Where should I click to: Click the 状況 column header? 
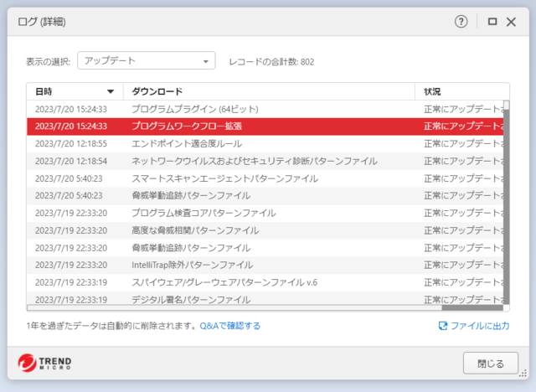point(461,91)
